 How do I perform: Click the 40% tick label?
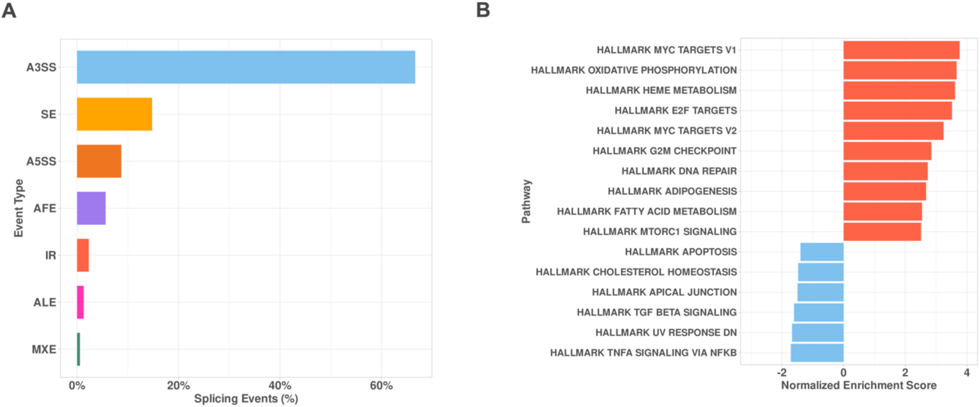280,386
